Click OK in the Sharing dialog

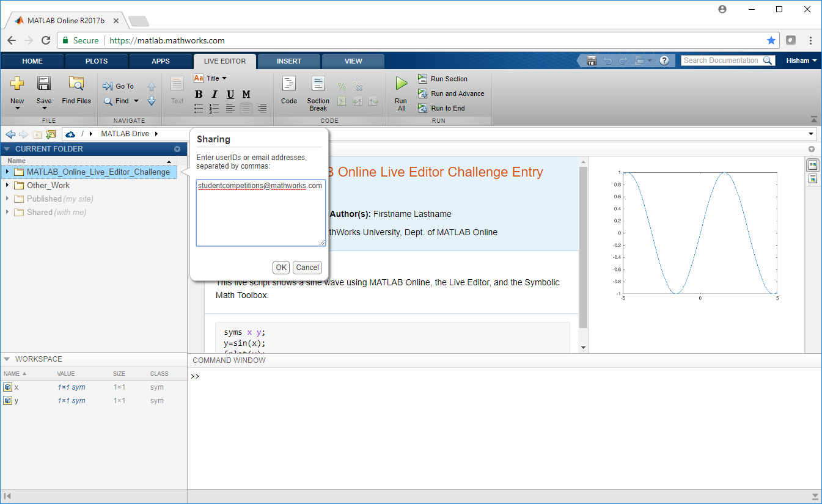coord(281,267)
